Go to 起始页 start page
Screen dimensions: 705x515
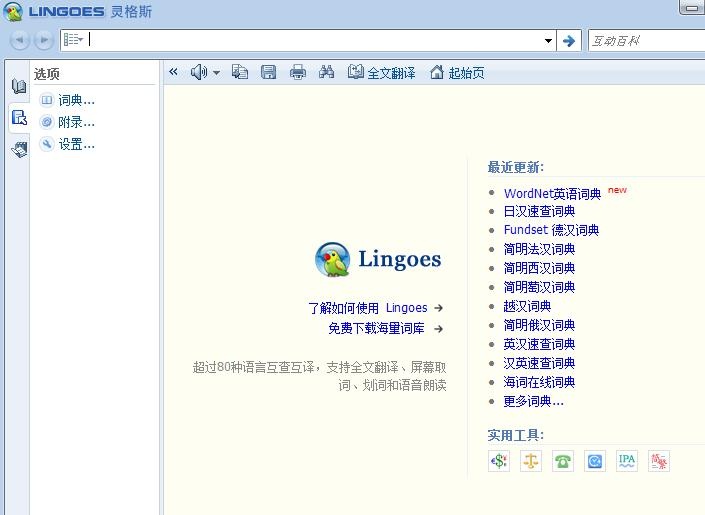point(457,72)
